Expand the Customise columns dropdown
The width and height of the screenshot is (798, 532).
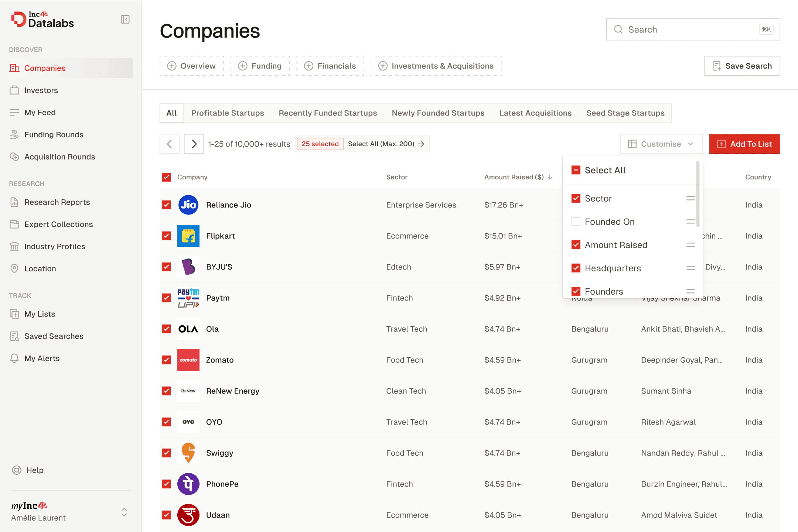[661, 144]
